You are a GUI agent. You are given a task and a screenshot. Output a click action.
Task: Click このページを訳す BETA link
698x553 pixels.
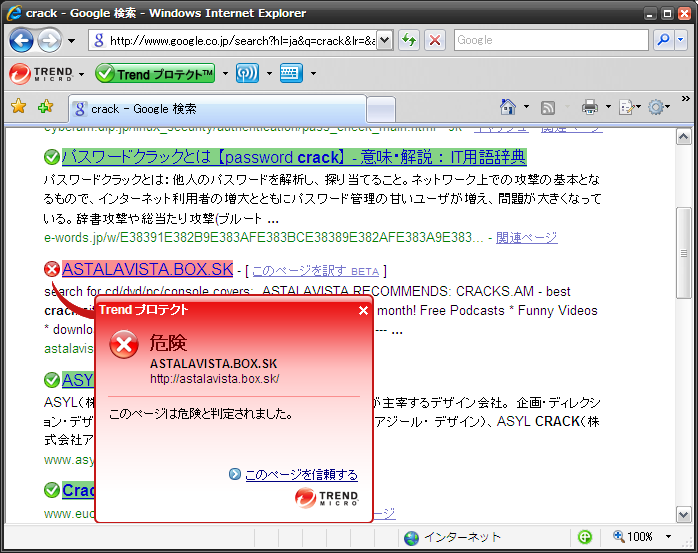tap(316, 271)
